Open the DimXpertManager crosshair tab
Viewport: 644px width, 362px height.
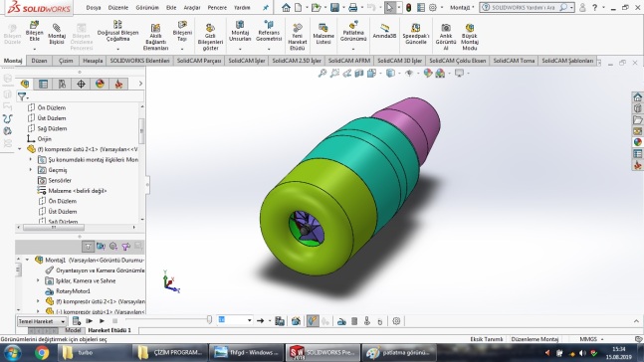tap(81, 84)
